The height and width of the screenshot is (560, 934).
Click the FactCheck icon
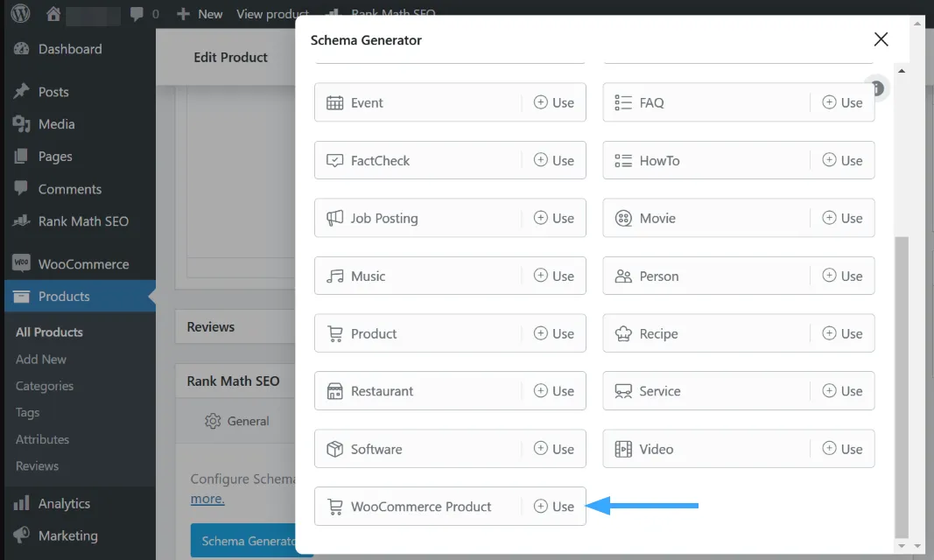[x=334, y=161]
